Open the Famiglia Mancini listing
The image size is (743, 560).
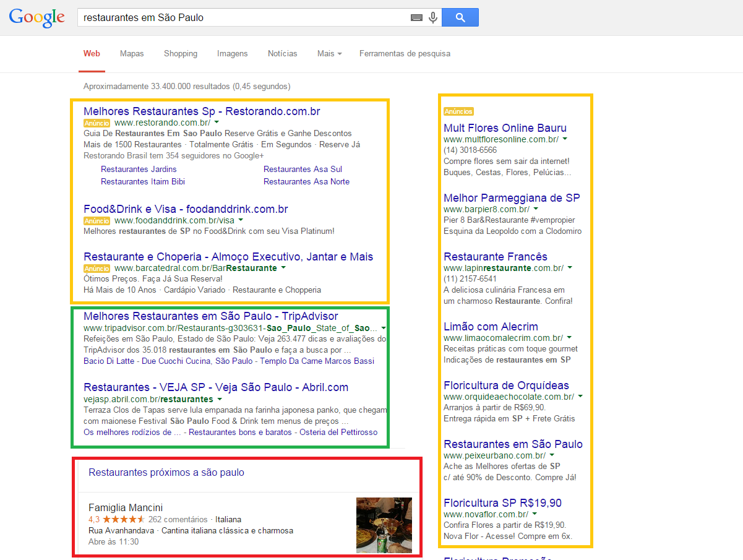tap(126, 507)
